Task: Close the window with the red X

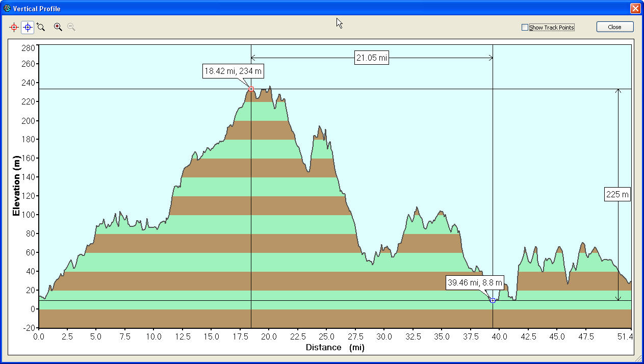Action: (x=635, y=9)
